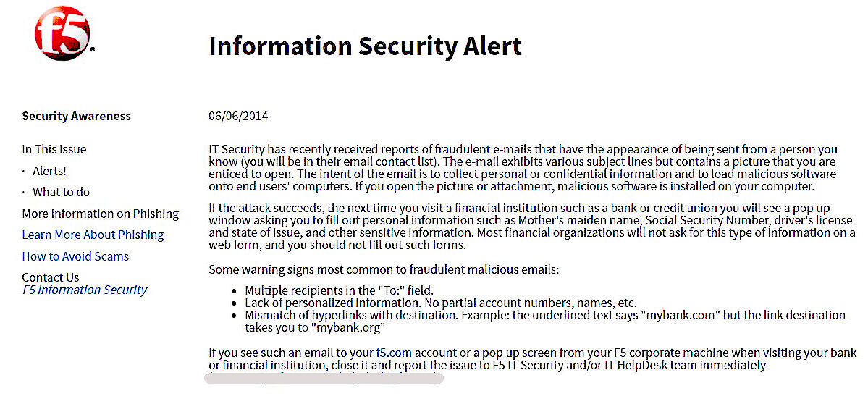Go to the What to do item
868x404 pixels.
click(x=61, y=192)
